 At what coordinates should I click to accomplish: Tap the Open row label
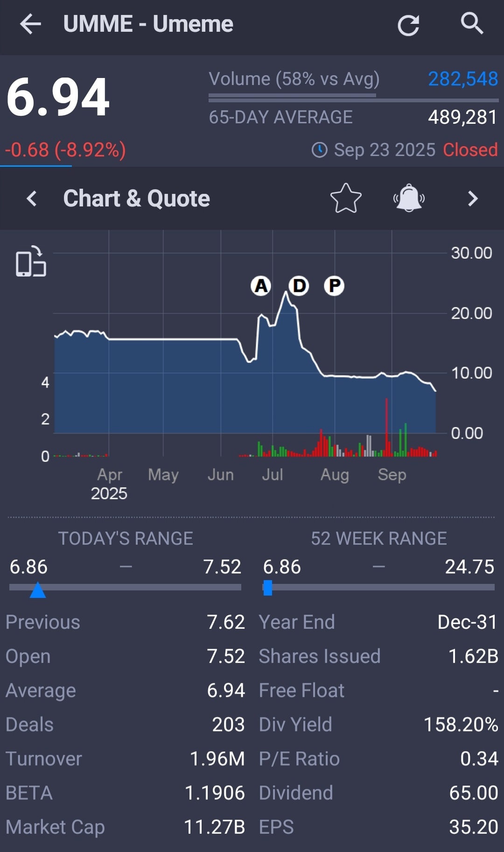pyautogui.click(x=28, y=657)
